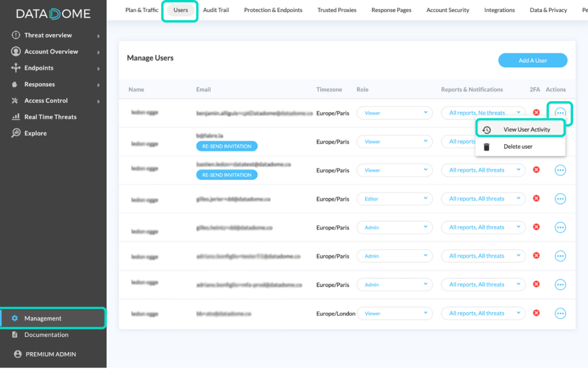The height and width of the screenshot is (371, 588).
Task: Open the Threat overview sidebar icon
Action: pyautogui.click(x=14, y=34)
